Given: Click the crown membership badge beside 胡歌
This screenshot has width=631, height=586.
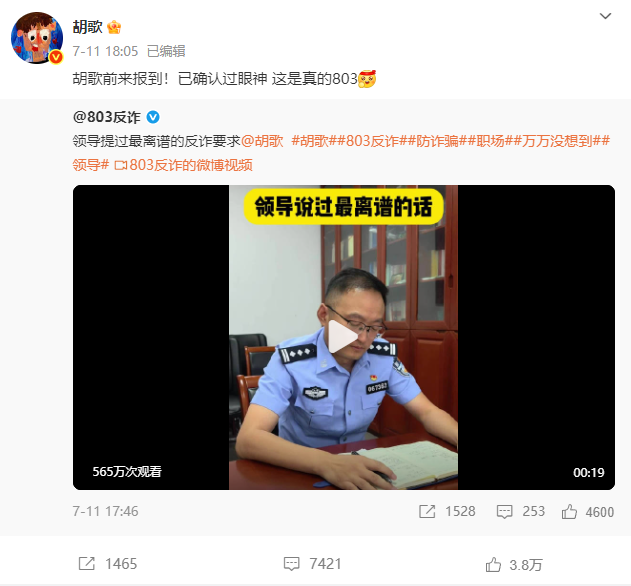Looking at the screenshot, I should (x=114, y=27).
